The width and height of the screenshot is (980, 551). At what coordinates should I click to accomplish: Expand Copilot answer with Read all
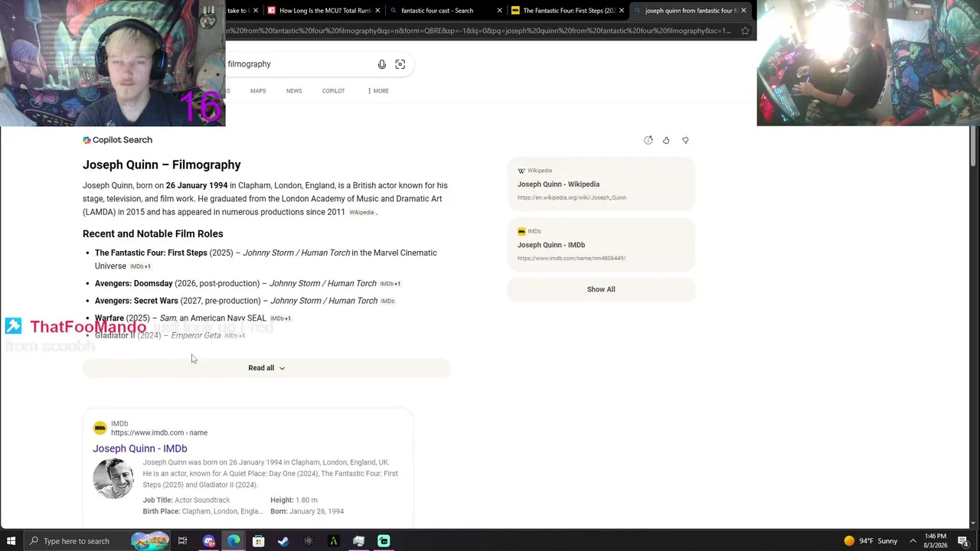pos(266,368)
